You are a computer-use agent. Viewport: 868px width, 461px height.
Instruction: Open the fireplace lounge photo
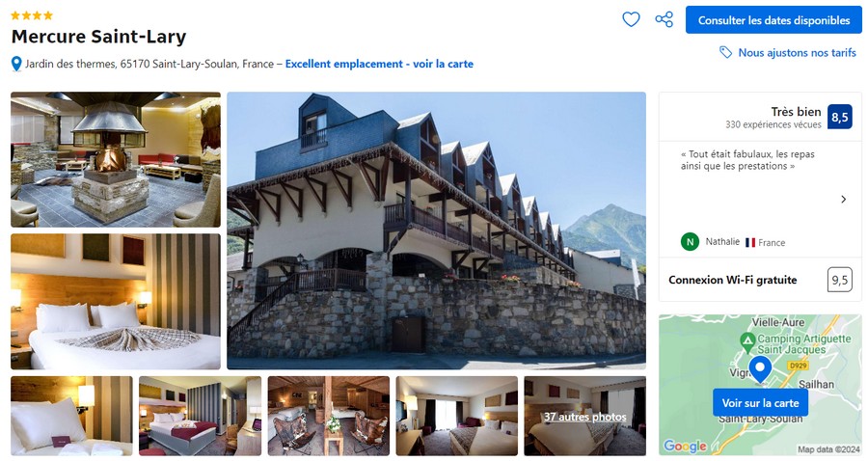coord(116,159)
